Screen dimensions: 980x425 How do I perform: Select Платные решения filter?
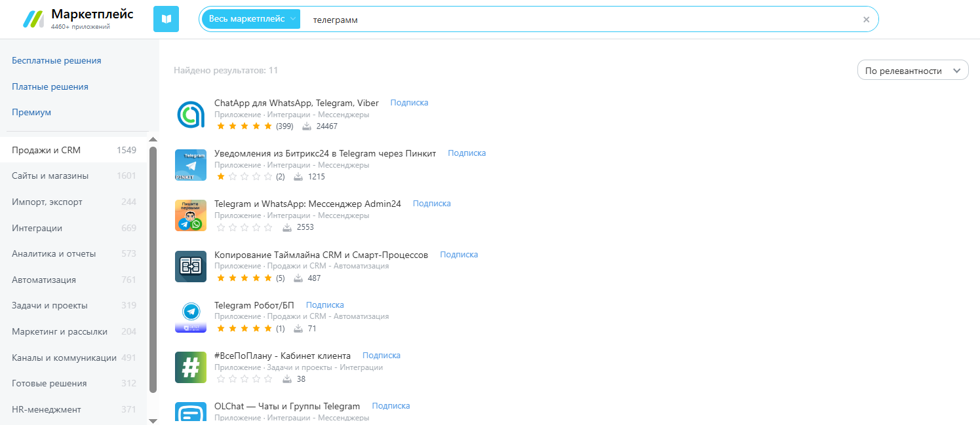tap(50, 86)
